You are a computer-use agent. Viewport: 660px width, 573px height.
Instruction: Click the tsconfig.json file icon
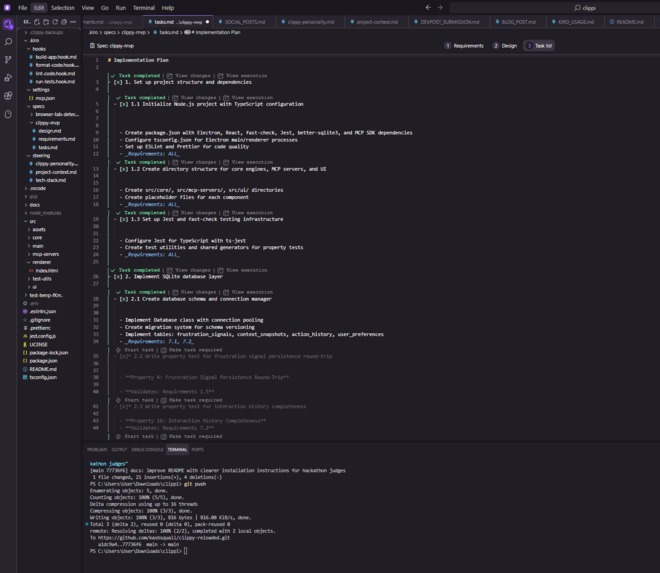pos(25,377)
